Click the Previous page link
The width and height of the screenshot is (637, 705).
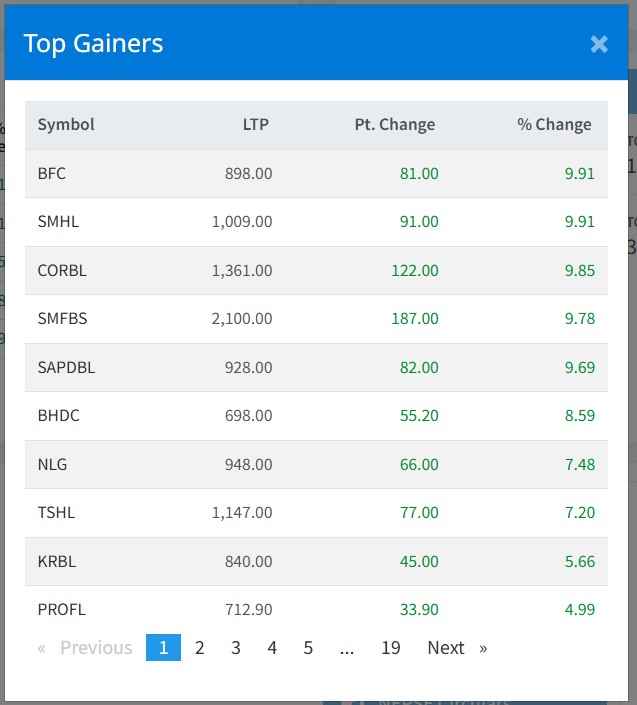click(x=86, y=648)
